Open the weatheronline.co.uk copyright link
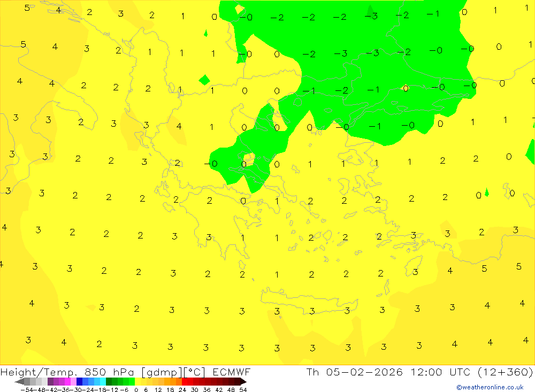Viewport: 535px width, 392px height. (x=490, y=387)
